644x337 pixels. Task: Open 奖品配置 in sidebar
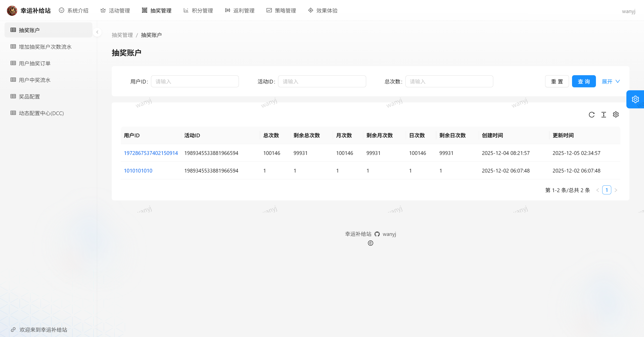pyautogui.click(x=29, y=97)
